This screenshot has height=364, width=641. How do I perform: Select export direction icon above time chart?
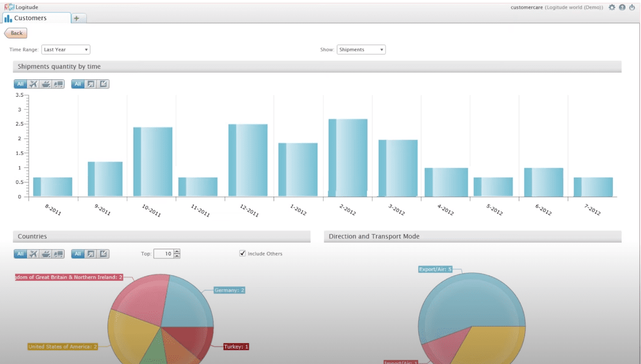(91, 84)
